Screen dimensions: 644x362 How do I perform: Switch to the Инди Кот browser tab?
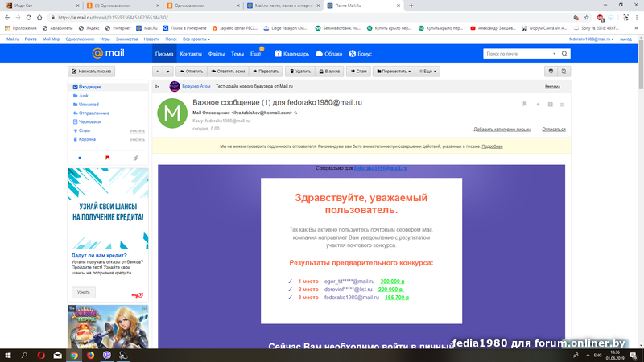click(41, 6)
